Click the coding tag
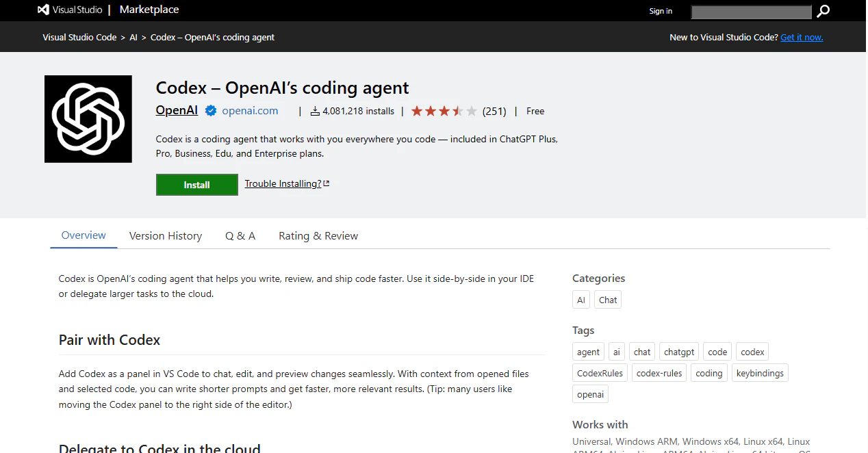The image size is (868, 453). (709, 373)
